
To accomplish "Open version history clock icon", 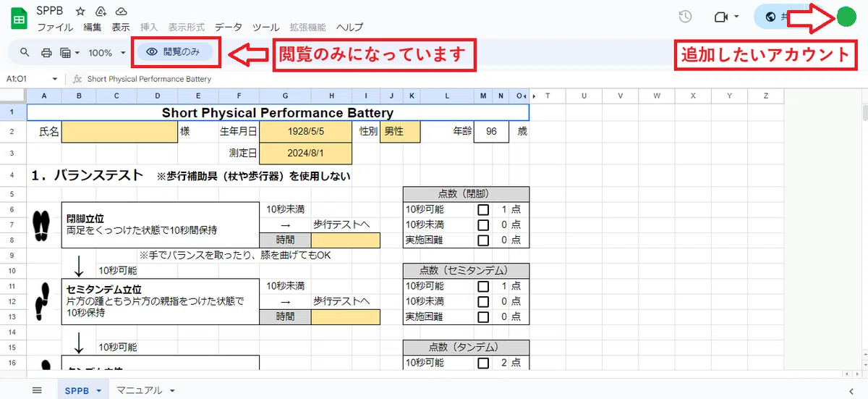I will 686,17.
